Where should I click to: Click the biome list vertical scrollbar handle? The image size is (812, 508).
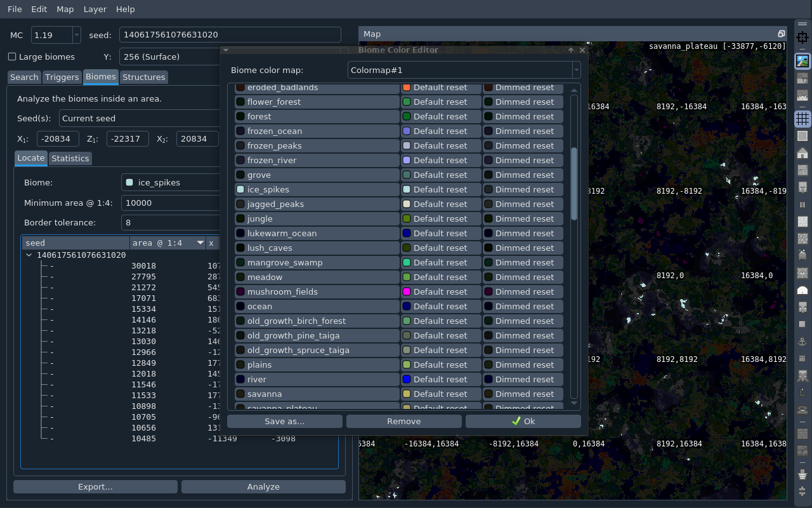[x=574, y=184]
